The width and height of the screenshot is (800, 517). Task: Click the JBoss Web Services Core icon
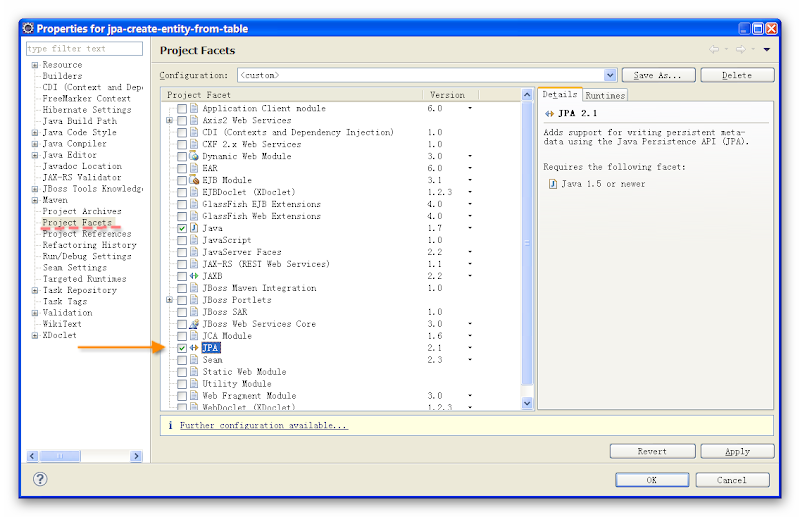(x=194, y=324)
